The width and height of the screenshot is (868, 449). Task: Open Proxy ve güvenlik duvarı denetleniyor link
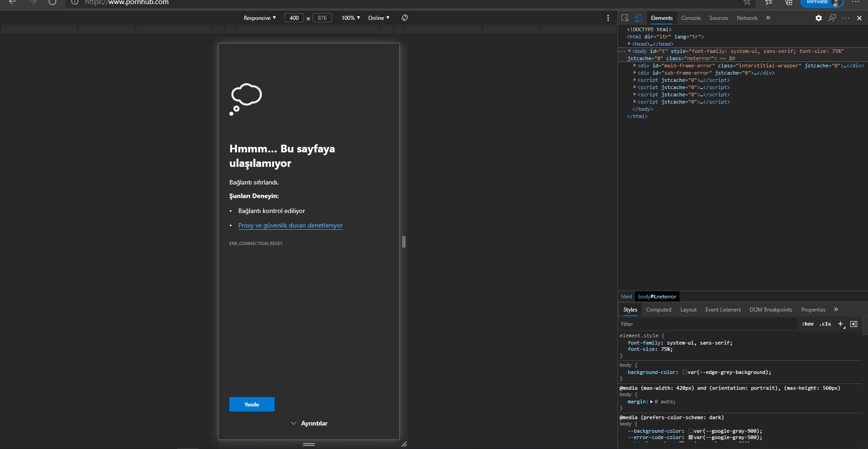click(290, 225)
